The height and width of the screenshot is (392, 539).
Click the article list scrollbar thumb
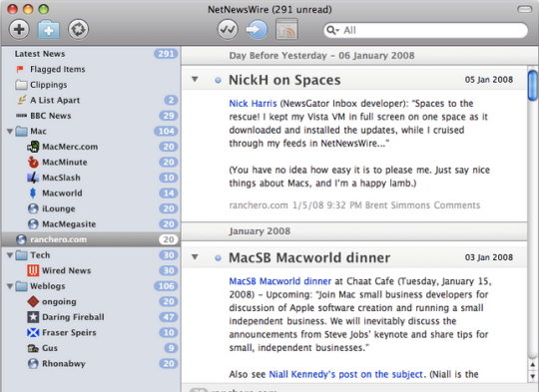[x=532, y=86]
